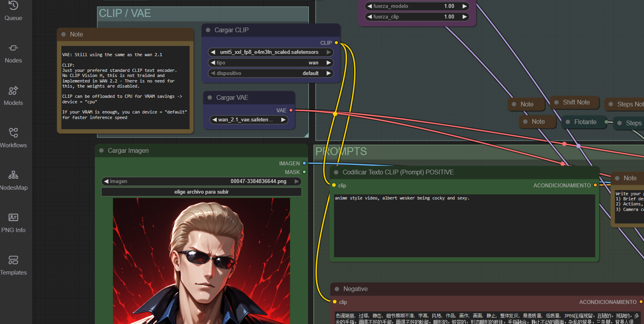Open the wan_2.1_vae file dropdown
The width and height of the screenshot is (644, 324).
[249, 120]
